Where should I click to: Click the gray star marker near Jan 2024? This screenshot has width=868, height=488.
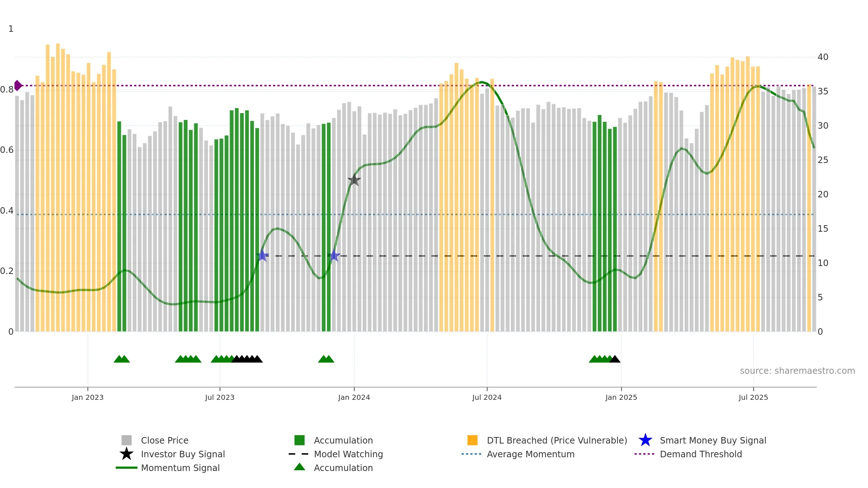pos(354,180)
